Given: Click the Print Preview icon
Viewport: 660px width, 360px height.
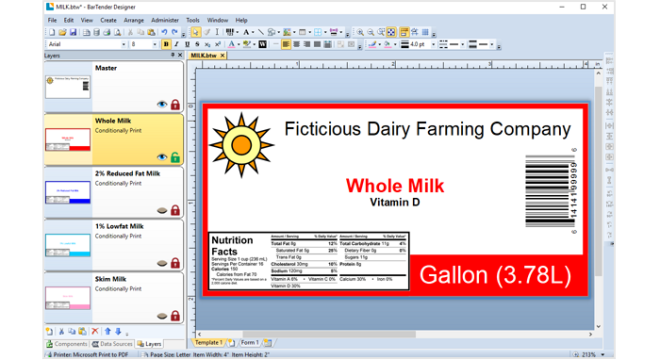Looking at the screenshot, I should tap(118, 32).
